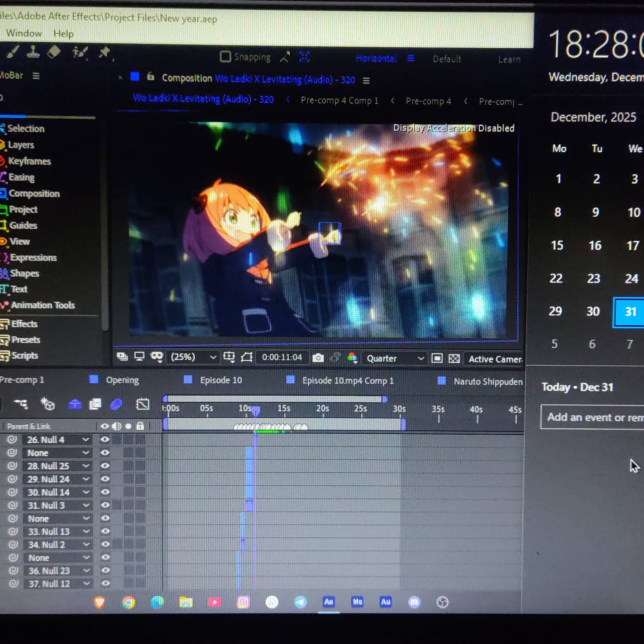Select the Clone Stamp tool
Screen dimensions: 644x644
coord(33,52)
